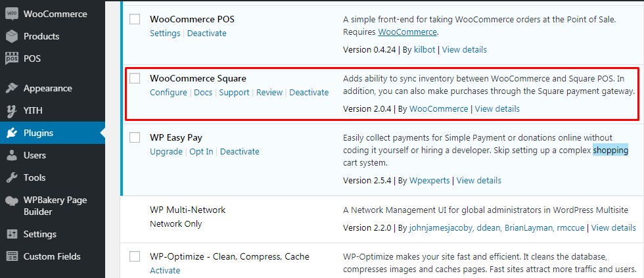Click the WooCommerce Square plugin title
Viewport: 644px width, 278px height.
(198, 78)
